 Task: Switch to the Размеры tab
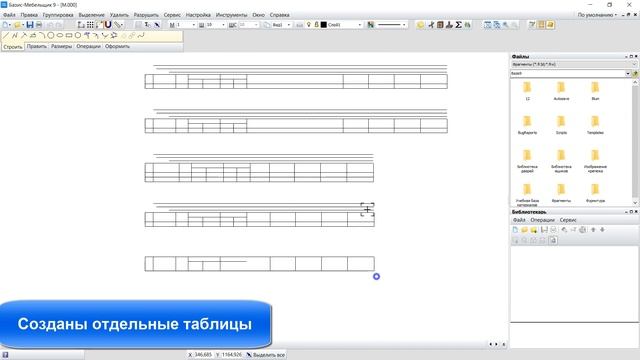(61, 47)
